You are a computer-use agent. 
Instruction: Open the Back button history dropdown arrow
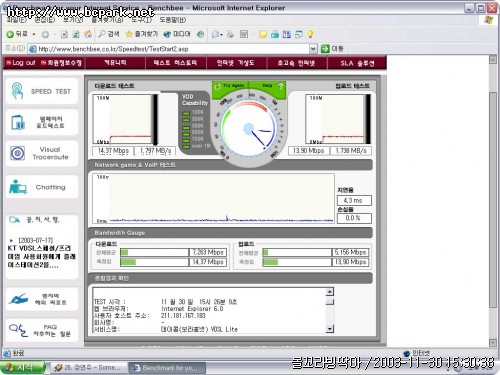(x=34, y=34)
